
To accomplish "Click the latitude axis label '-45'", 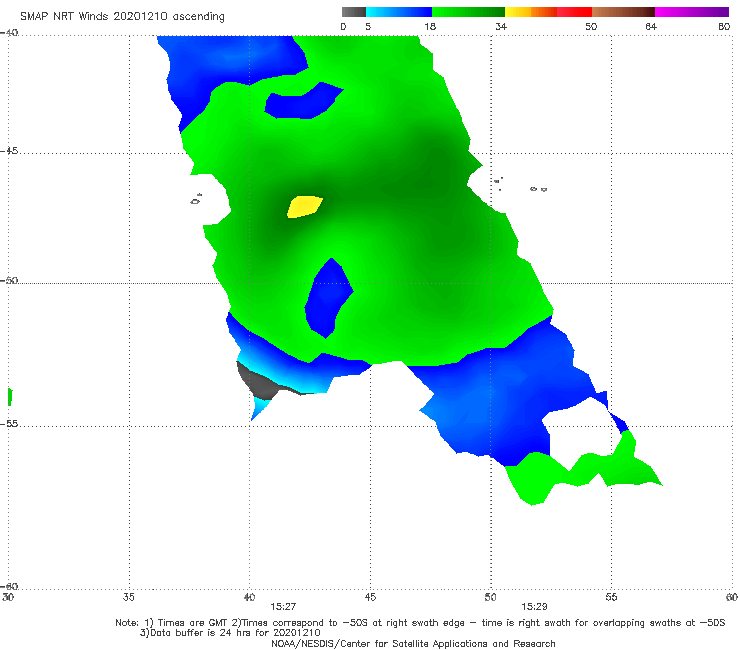I will pos(9,151).
